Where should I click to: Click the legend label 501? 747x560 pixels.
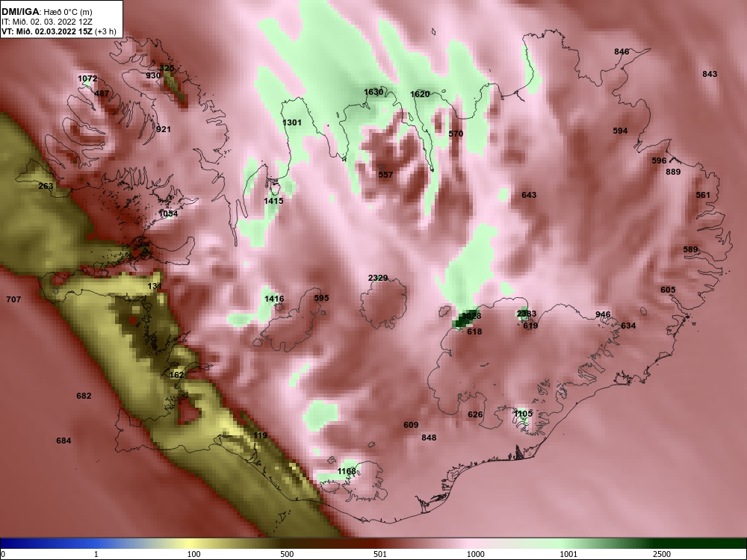pos(380,554)
